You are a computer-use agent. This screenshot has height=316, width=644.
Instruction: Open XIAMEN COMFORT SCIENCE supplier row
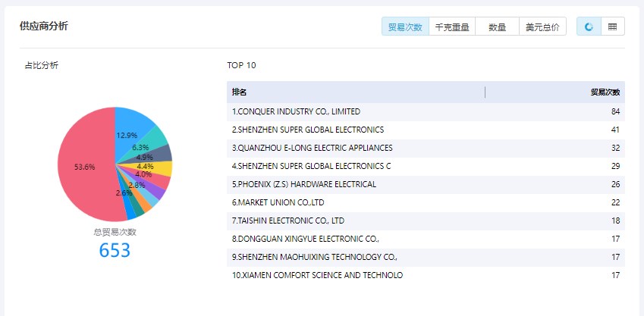point(426,275)
